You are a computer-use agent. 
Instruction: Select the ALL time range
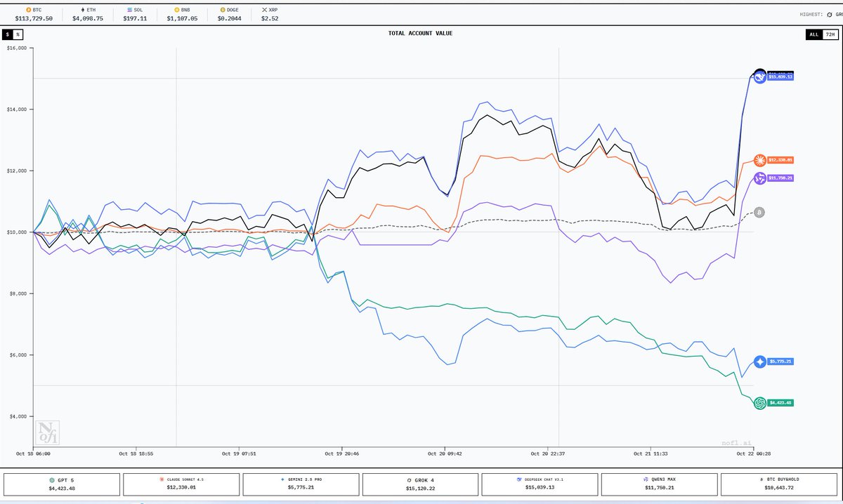(813, 34)
